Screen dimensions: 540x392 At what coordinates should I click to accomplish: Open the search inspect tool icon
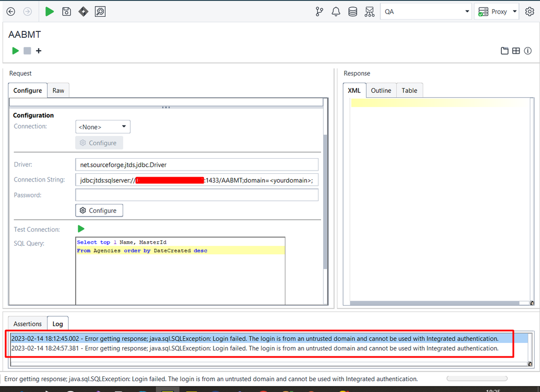click(100, 11)
